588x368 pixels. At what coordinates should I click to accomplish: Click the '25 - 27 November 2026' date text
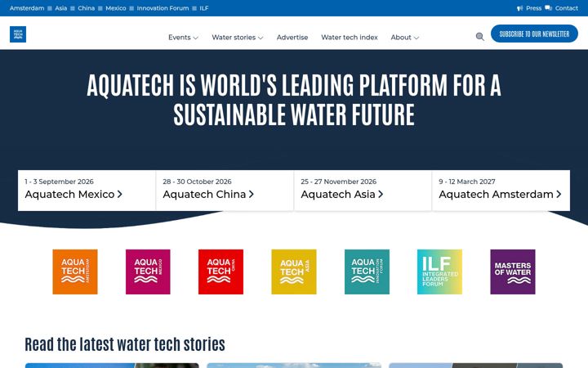coord(338,182)
